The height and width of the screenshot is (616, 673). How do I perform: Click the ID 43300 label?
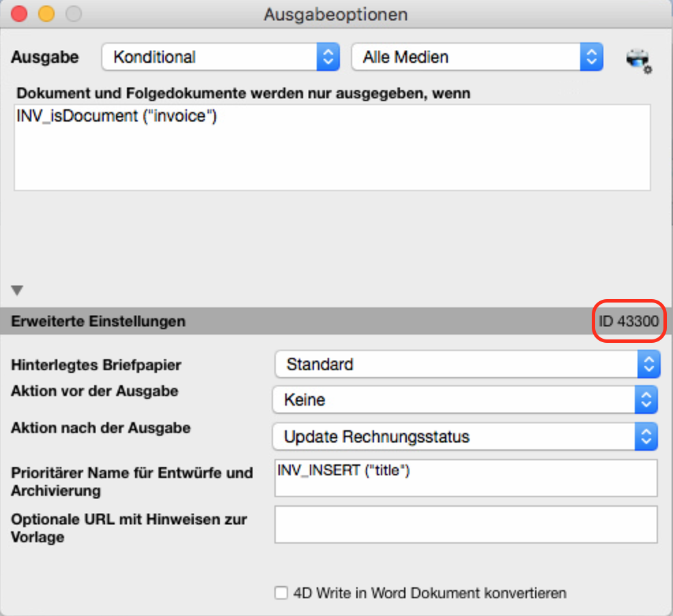(x=629, y=321)
